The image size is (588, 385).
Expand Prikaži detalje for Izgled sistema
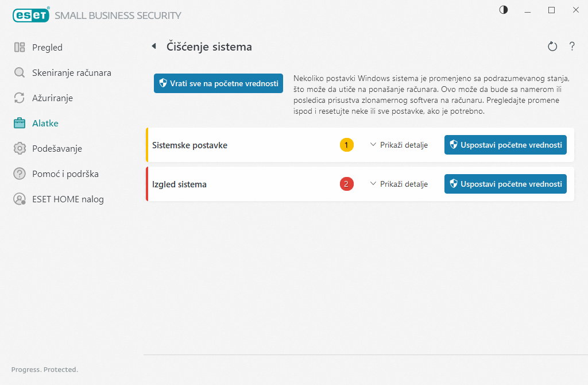coord(399,184)
